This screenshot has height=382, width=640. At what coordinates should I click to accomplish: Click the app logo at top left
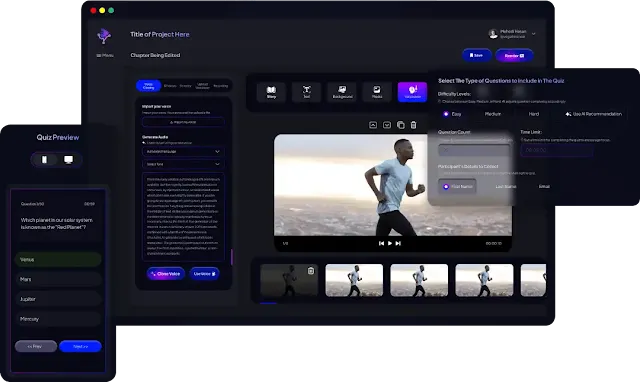coord(104,36)
